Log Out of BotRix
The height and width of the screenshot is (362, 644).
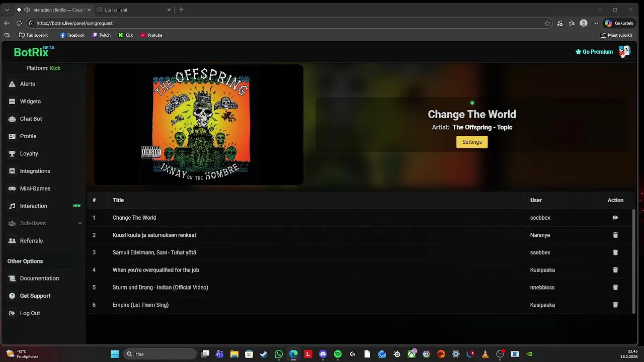click(30, 313)
